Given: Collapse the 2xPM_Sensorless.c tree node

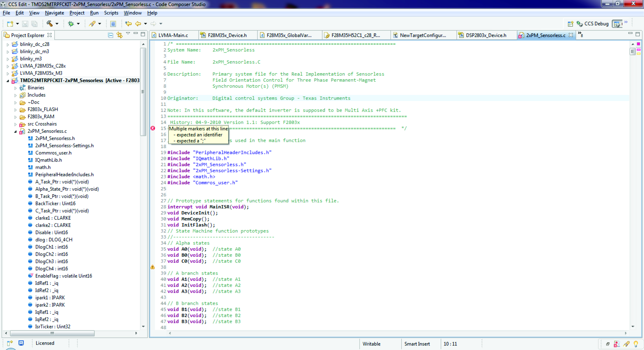Looking at the screenshot, I should click(15, 131).
